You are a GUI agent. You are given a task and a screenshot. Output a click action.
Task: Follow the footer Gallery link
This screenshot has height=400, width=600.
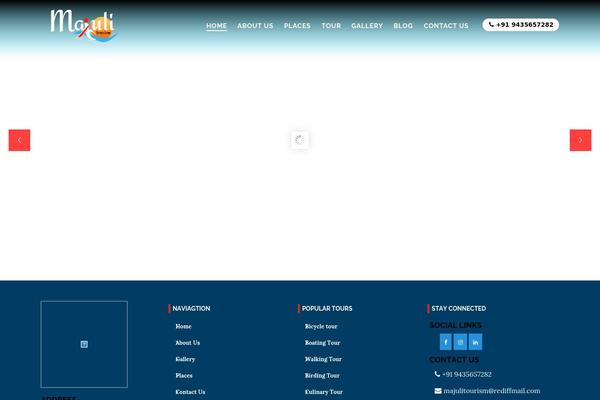[x=185, y=359]
